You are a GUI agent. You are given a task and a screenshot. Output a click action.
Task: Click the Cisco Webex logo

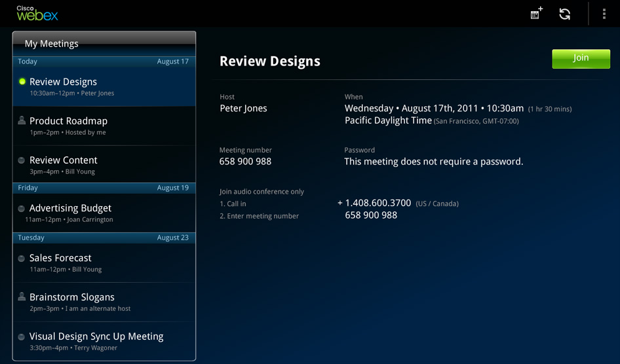[37, 12]
